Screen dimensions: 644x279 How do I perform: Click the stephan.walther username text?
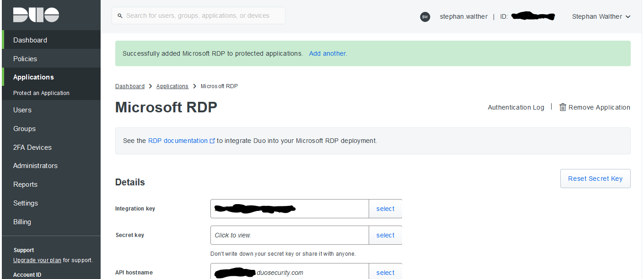click(x=464, y=16)
